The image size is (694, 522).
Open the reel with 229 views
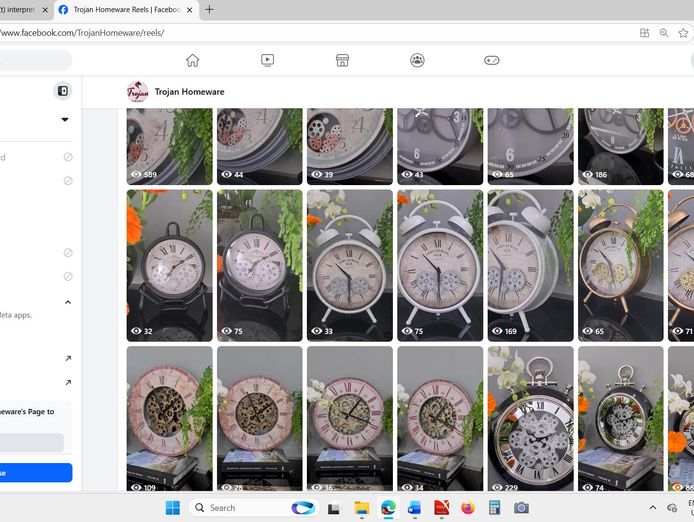[530, 418]
